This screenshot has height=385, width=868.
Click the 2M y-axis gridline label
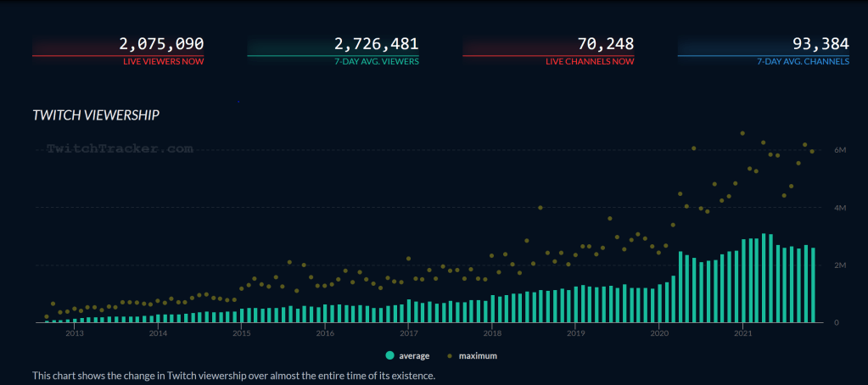click(x=839, y=265)
